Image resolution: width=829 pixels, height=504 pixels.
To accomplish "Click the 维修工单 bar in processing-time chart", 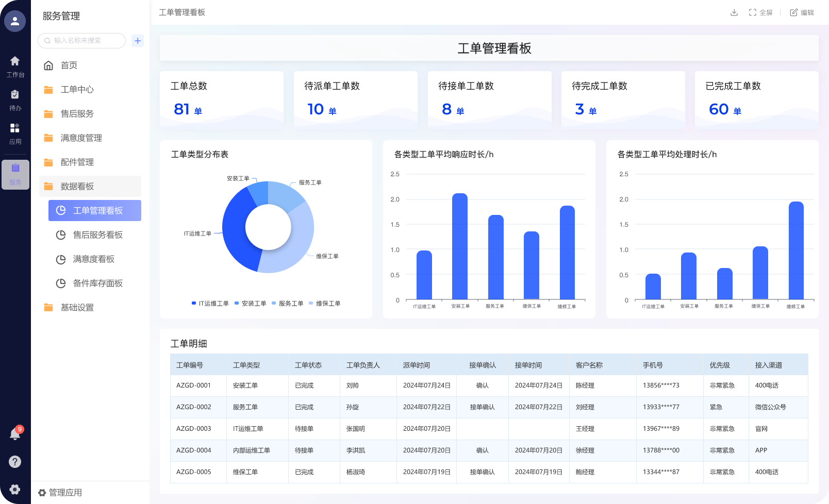I will pyautogui.click(x=796, y=250).
